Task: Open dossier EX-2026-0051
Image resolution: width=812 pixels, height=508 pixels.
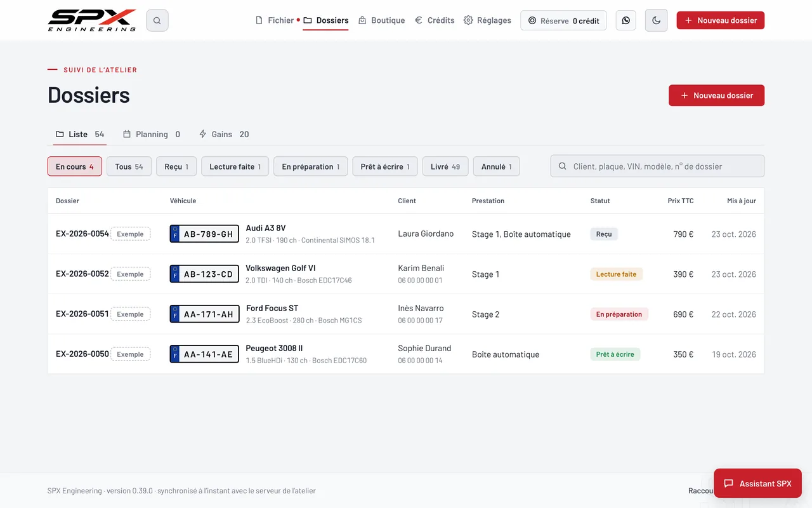Action: pyautogui.click(x=82, y=314)
